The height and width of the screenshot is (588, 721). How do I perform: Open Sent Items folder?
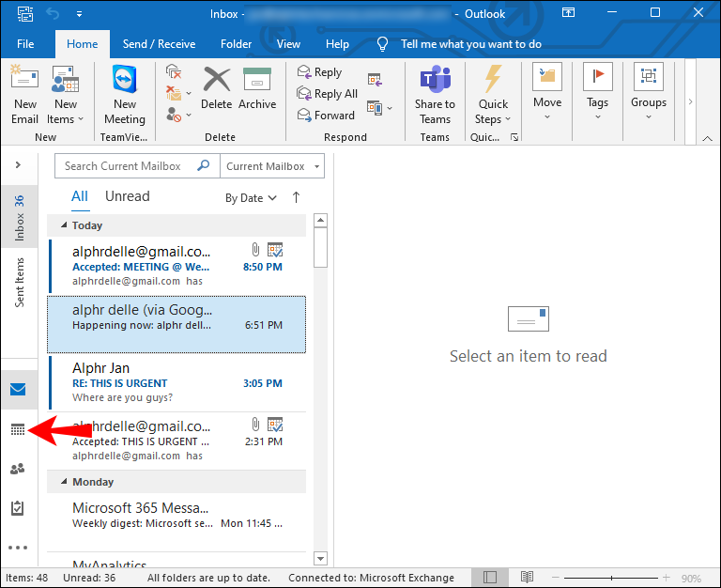[x=20, y=283]
